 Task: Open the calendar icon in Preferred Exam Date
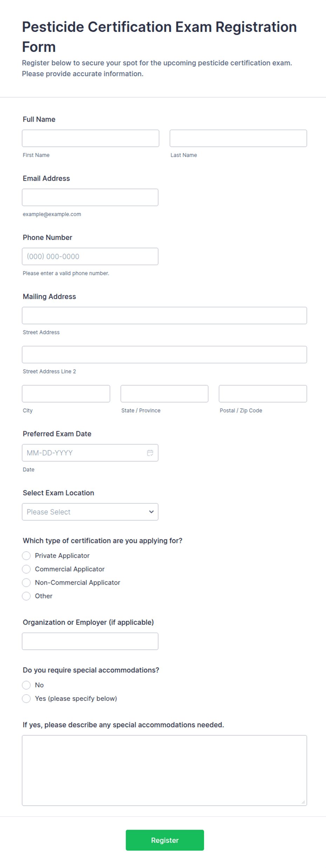150,453
